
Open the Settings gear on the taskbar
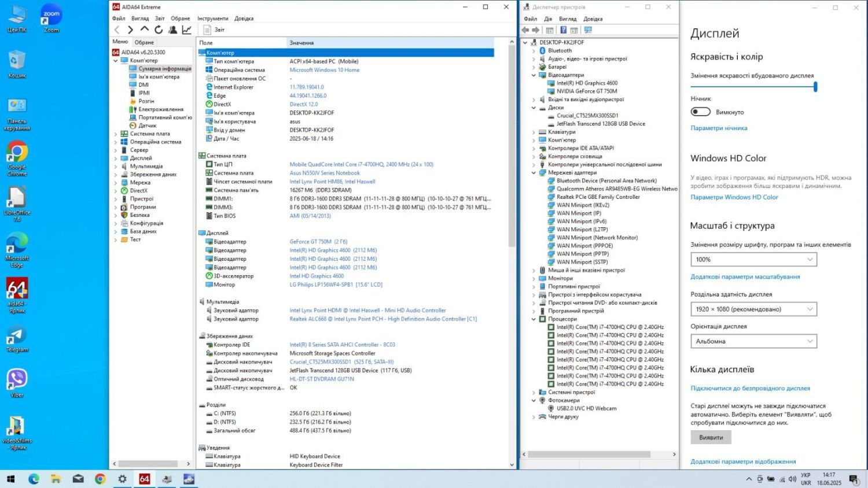click(122, 479)
